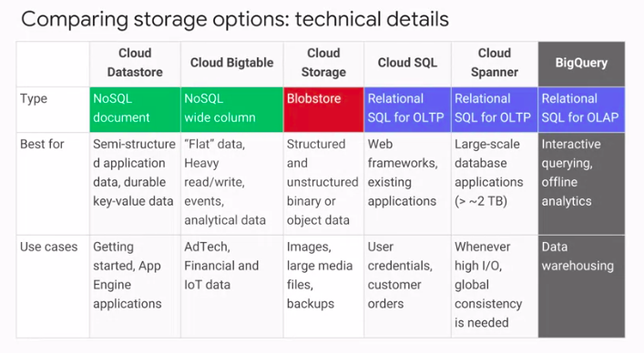Click the Data warehousing use case cell
This screenshot has height=353, width=644.
tap(581, 287)
